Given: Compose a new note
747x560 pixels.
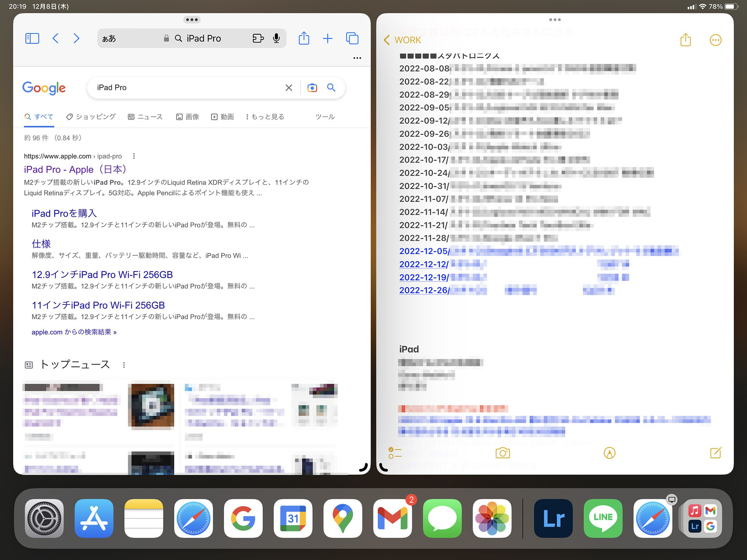Looking at the screenshot, I should (x=715, y=453).
